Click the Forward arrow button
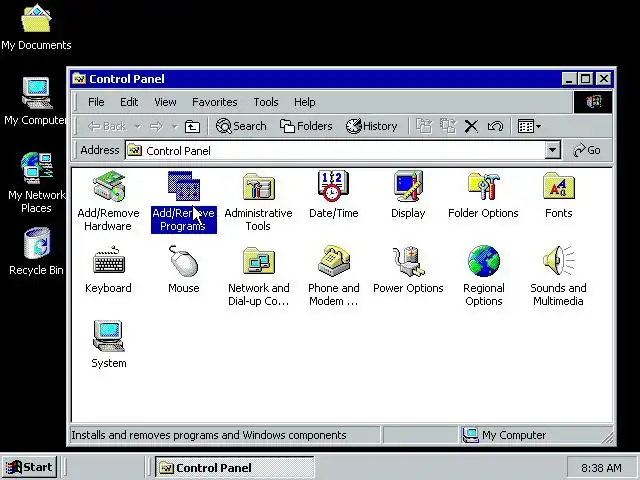640x480 pixels. pyautogui.click(x=156, y=127)
